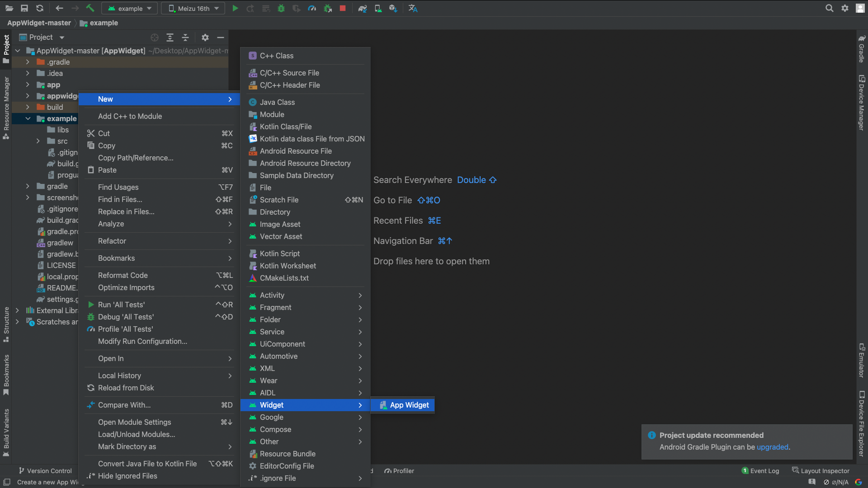
Task: Open the Device File Explorer tab
Action: click(862, 424)
